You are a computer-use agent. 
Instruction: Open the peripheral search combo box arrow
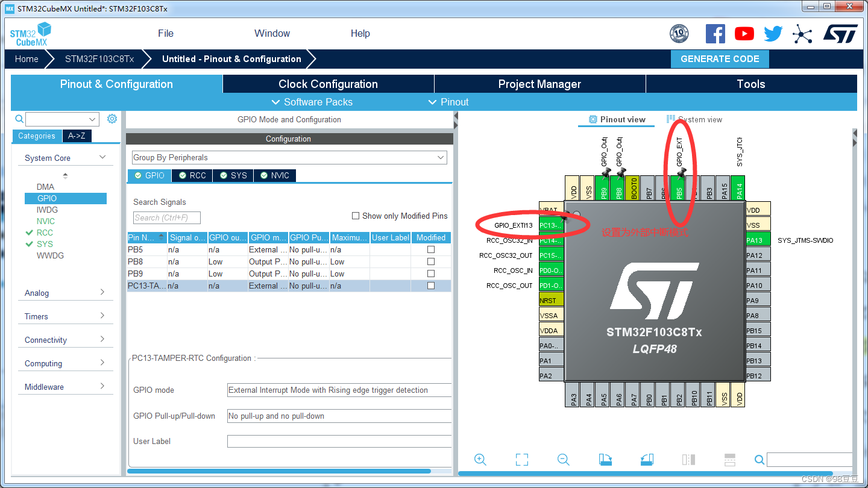pyautogui.click(x=92, y=119)
